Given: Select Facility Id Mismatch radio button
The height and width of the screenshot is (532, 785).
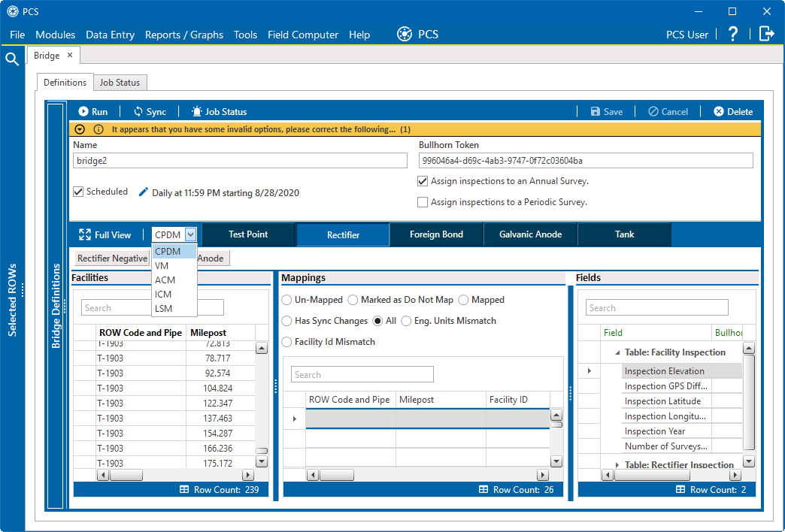Looking at the screenshot, I should [287, 342].
